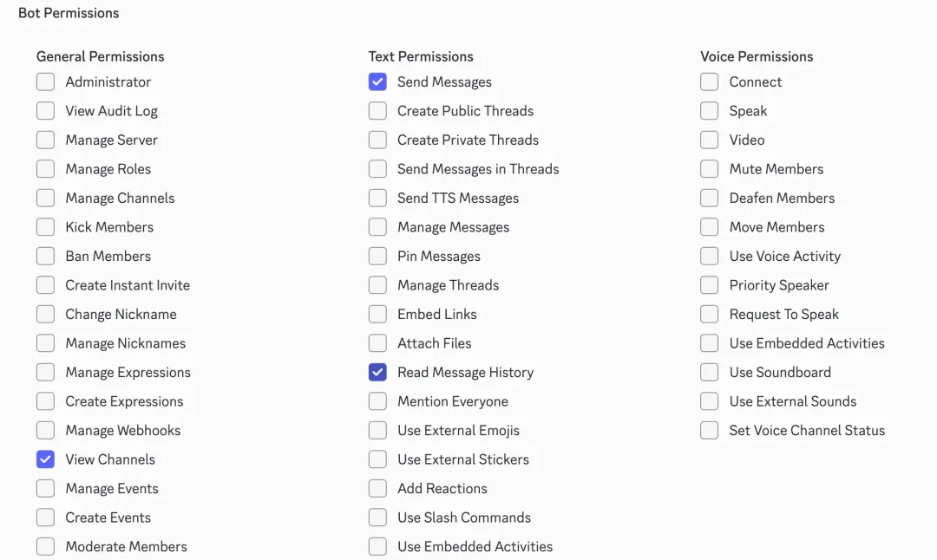This screenshot has width=937, height=560.
Task: Enable the Administrator permission
Action: 45,81
